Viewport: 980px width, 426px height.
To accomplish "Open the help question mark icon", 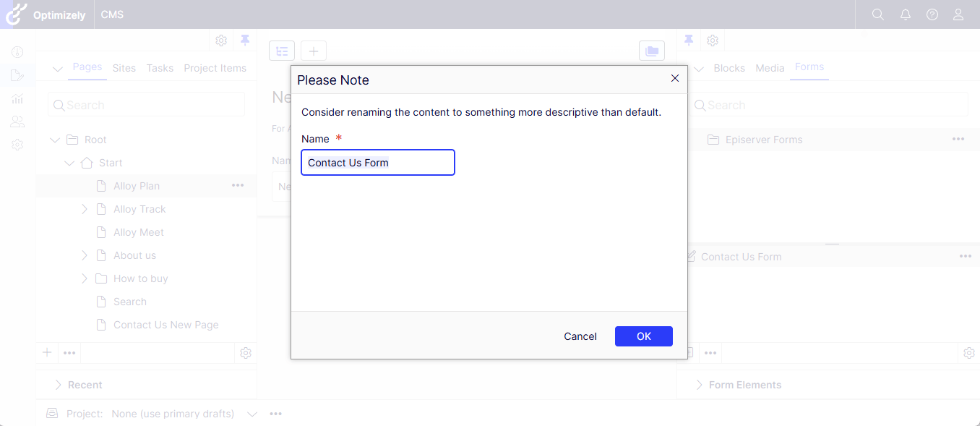I will tap(932, 14).
